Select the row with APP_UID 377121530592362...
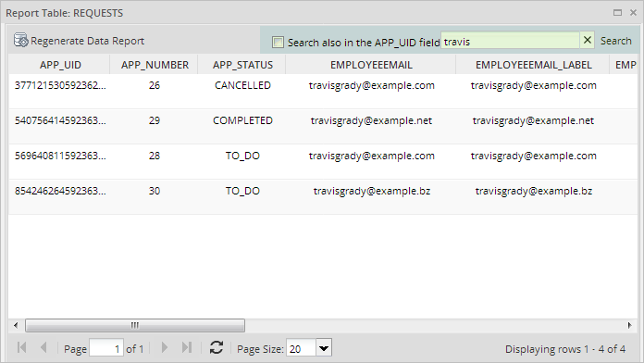This screenshot has height=363, width=644. 323,92
